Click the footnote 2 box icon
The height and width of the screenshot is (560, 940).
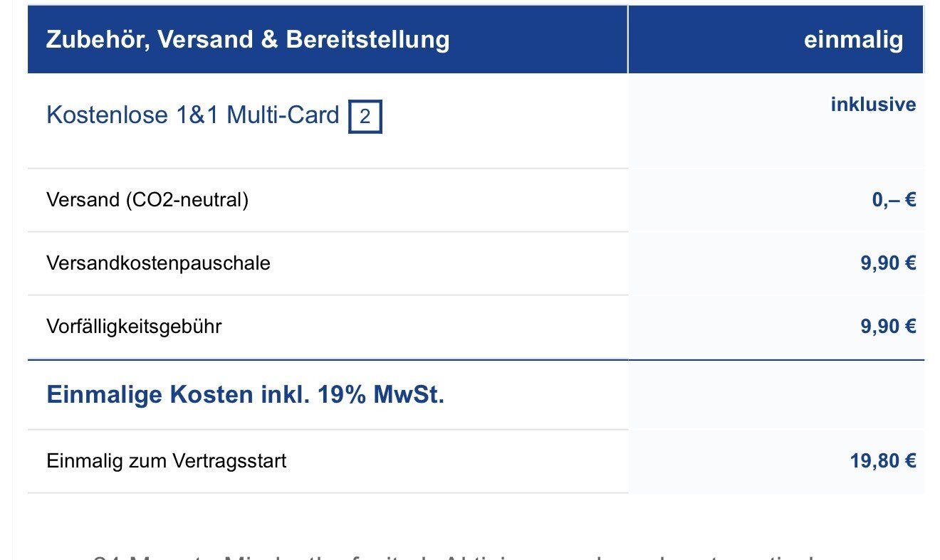[x=365, y=117]
